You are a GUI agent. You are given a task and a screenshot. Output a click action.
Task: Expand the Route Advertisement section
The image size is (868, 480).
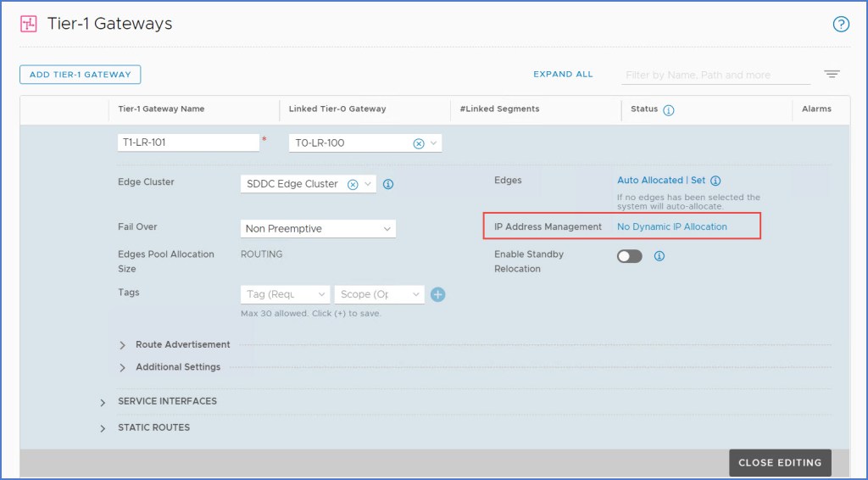[122, 345]
